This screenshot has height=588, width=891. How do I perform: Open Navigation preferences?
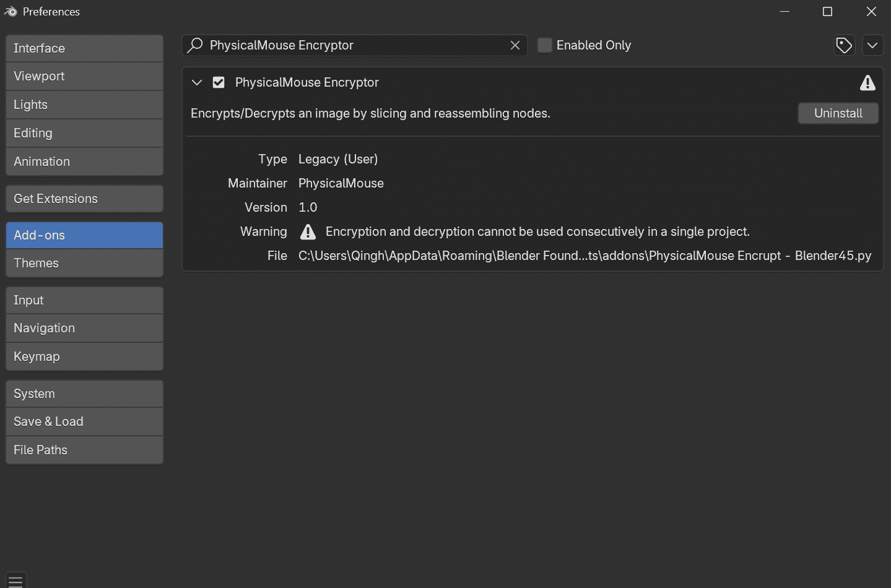tap(84, 328)
